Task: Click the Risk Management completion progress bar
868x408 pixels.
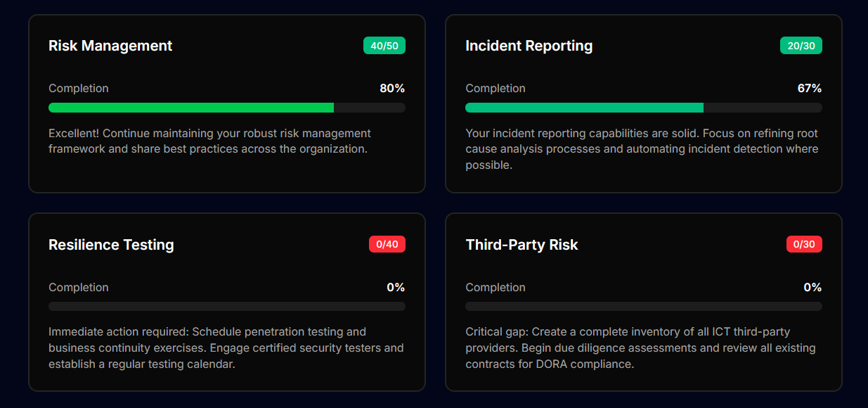Action: click(x=226, y=108)
